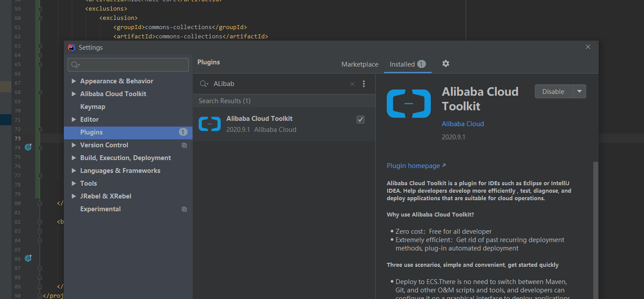This screenshot has width=644, height=299.
Task: Click the plugin search magnifier icon
Action: (x=204, y=84)
